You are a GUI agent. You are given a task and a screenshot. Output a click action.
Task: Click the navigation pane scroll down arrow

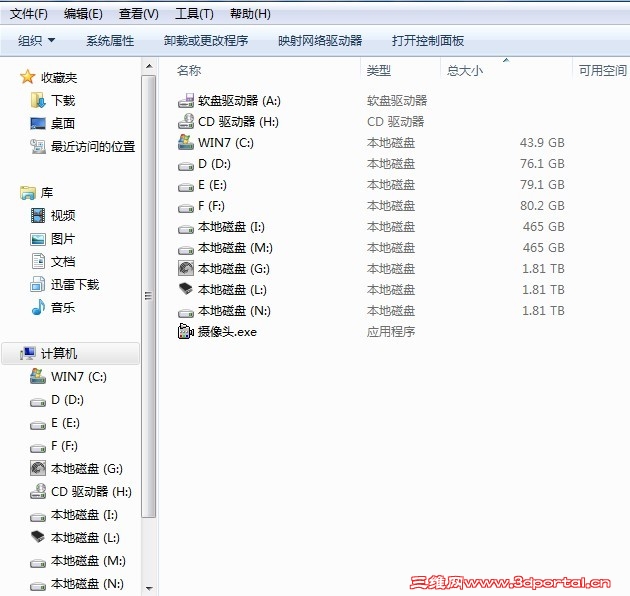coord(149,589)
